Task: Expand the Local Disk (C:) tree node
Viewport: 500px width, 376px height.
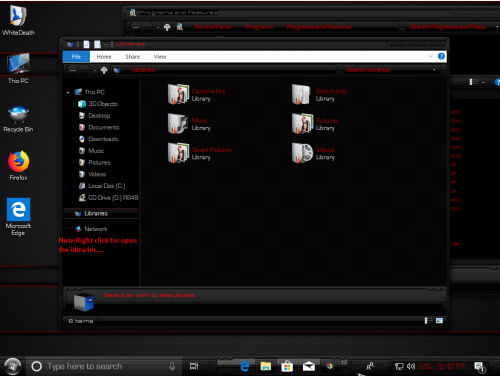Action: pyautogui.click(x=72, y=186)
